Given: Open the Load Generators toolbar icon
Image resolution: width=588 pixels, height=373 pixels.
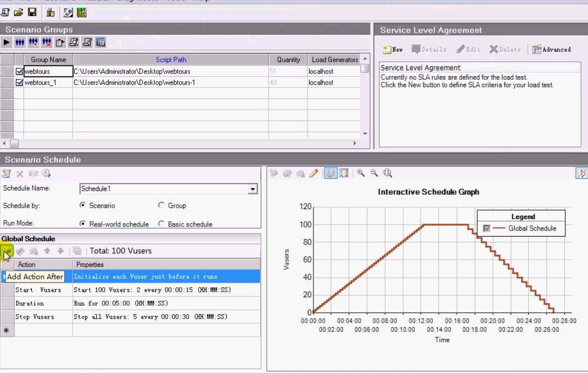Looking at the screenshot, I should (50, 12).
